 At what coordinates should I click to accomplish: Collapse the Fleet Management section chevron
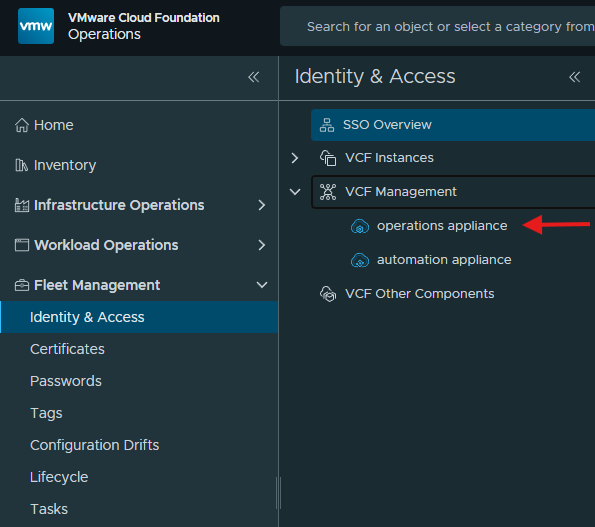coord(262,285)
